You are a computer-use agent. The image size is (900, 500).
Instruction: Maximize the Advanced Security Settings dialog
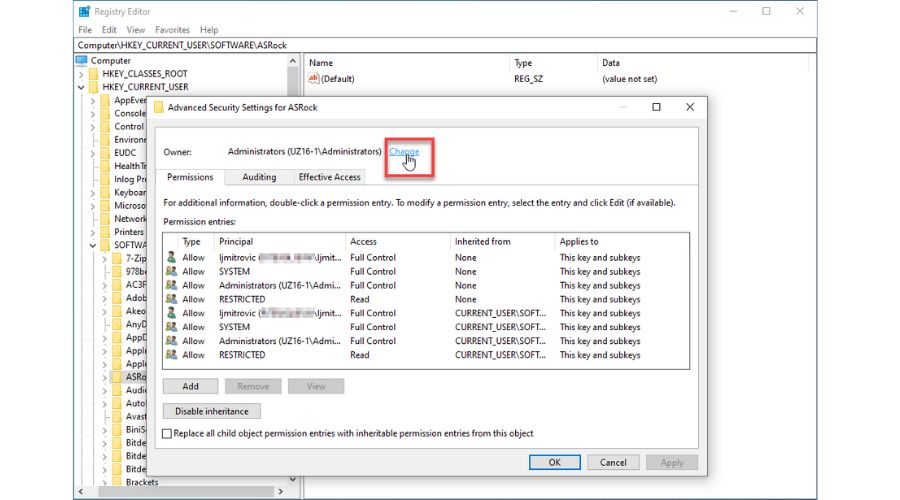point(657,107)
